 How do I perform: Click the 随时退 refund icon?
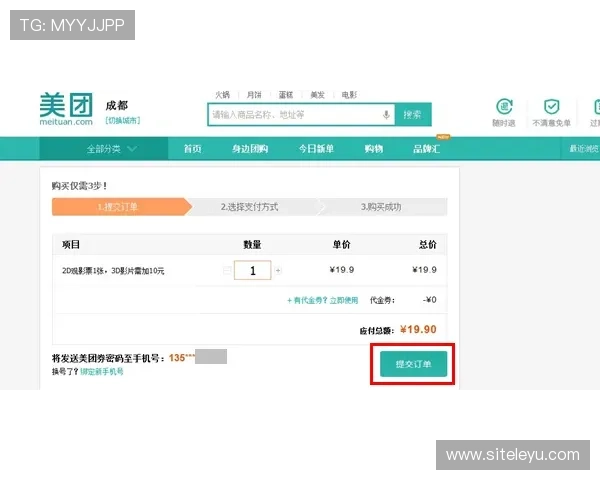click(504, 107)
